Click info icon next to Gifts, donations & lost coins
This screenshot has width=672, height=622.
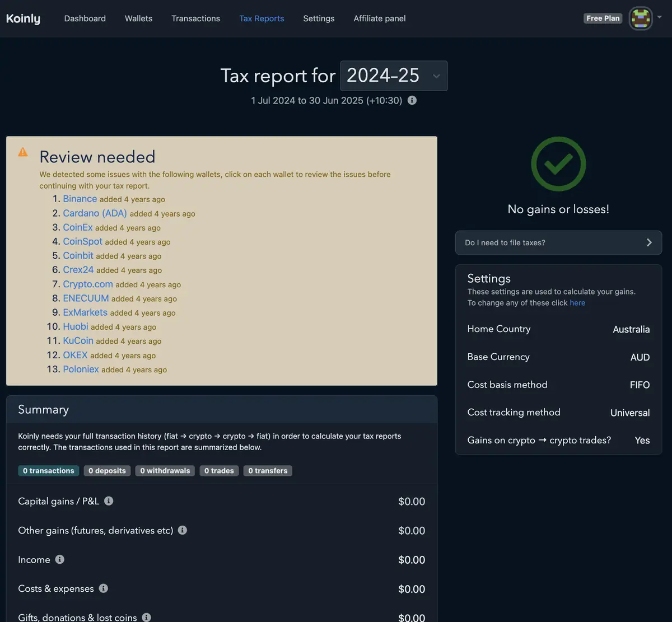coord(147,617)
